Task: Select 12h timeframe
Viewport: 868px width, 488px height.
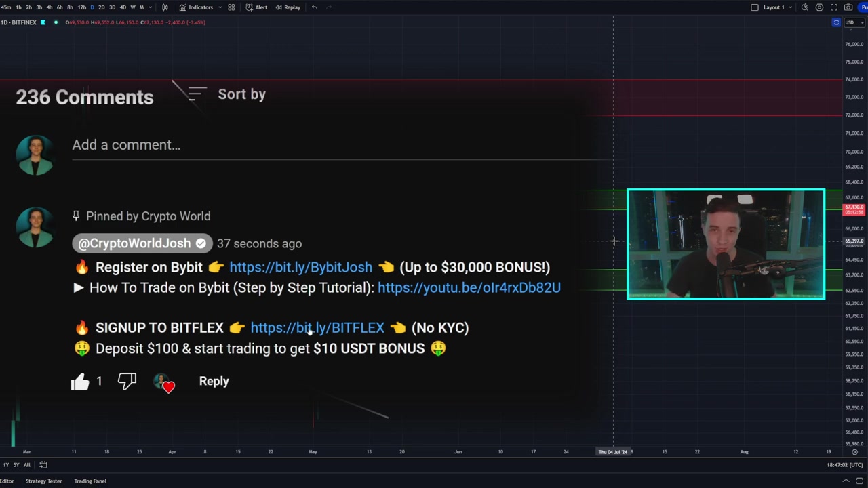Action: (x=81, y=7)
